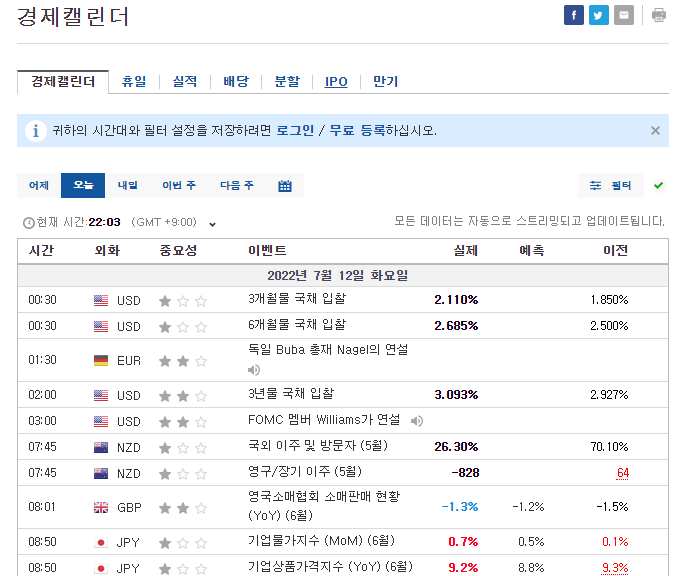Open the 필터 button
Viewport: 679px width, 576px height.
pos(611,185)
